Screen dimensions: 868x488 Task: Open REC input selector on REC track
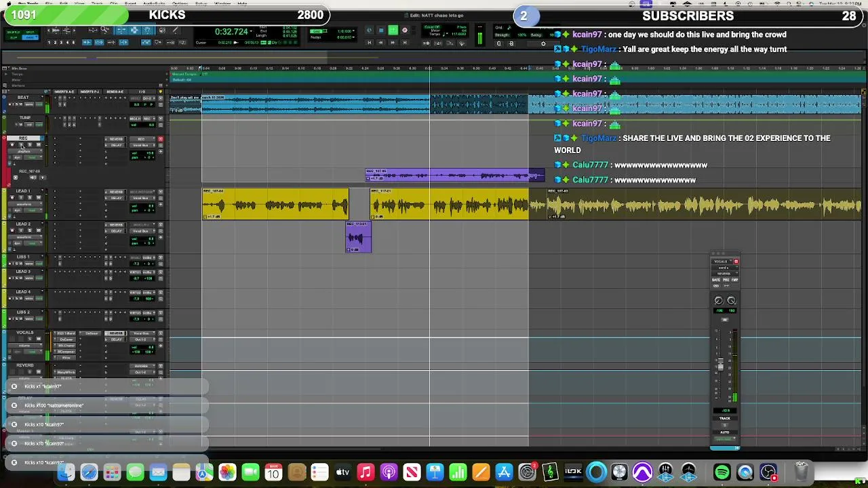(142, 139)
